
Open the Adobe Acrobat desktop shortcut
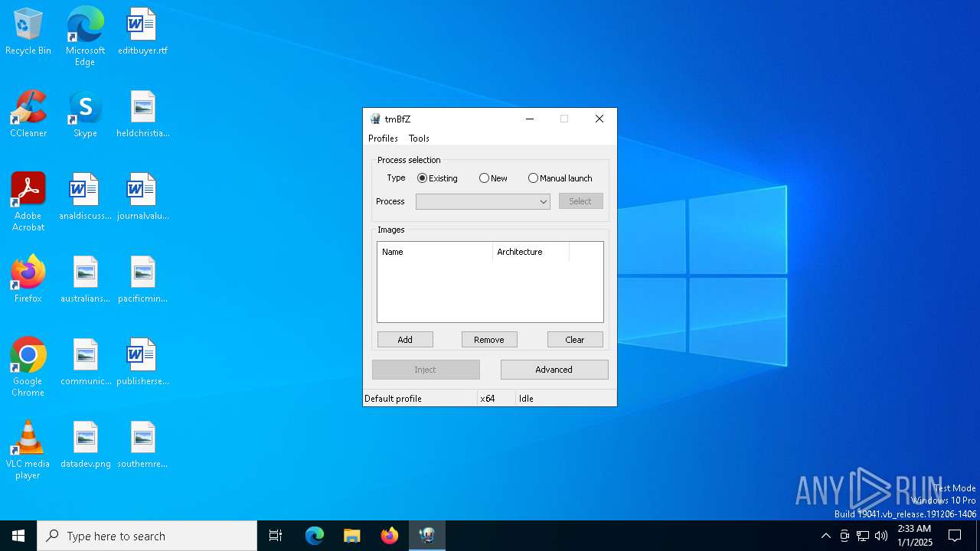pos(28,203)
